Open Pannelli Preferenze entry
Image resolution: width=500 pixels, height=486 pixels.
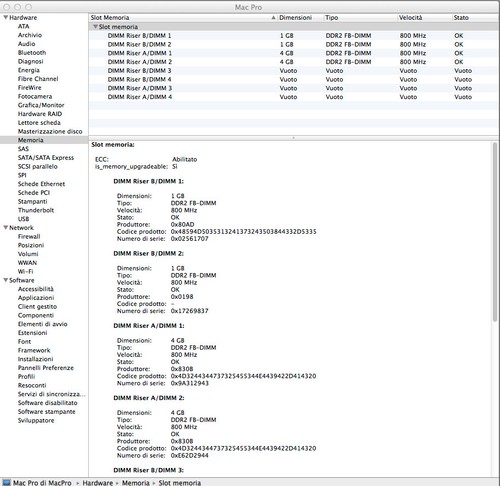point(46,368)
